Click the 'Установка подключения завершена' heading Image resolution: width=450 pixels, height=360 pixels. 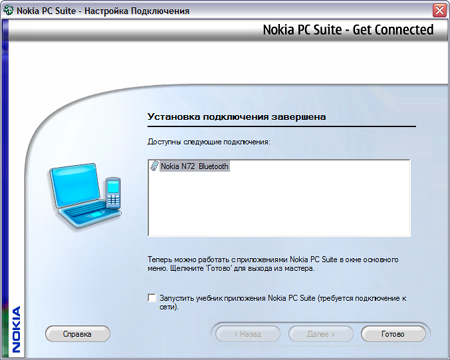237,117
